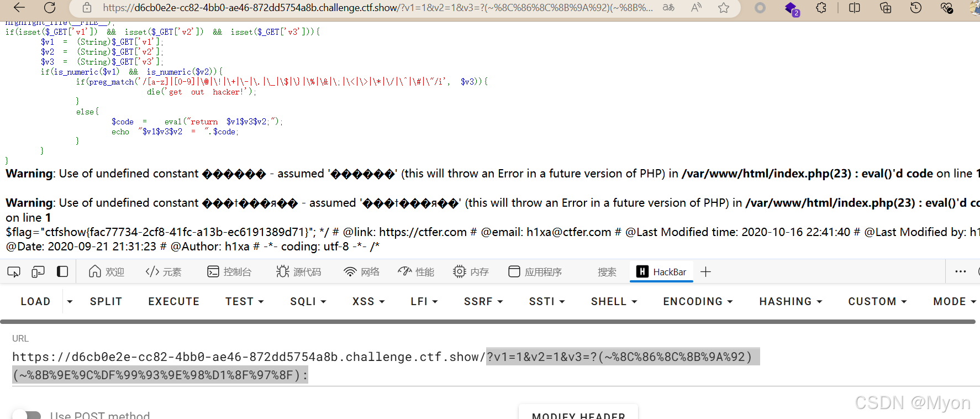The width and height of the screenshot is (980, 419).
Task: Click the '$v3 = (String)$_GET' code line
Action: (102, 62)
